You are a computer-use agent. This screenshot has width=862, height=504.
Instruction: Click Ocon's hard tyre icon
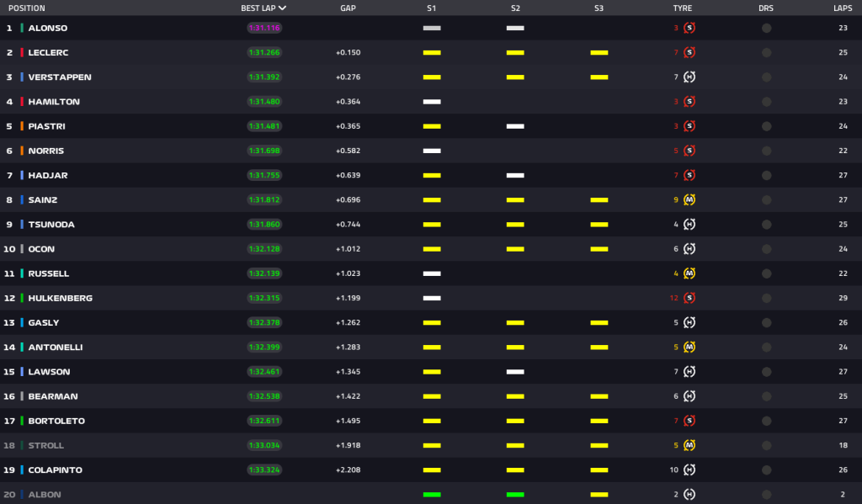pyautogui.click(x=689, y=249)
